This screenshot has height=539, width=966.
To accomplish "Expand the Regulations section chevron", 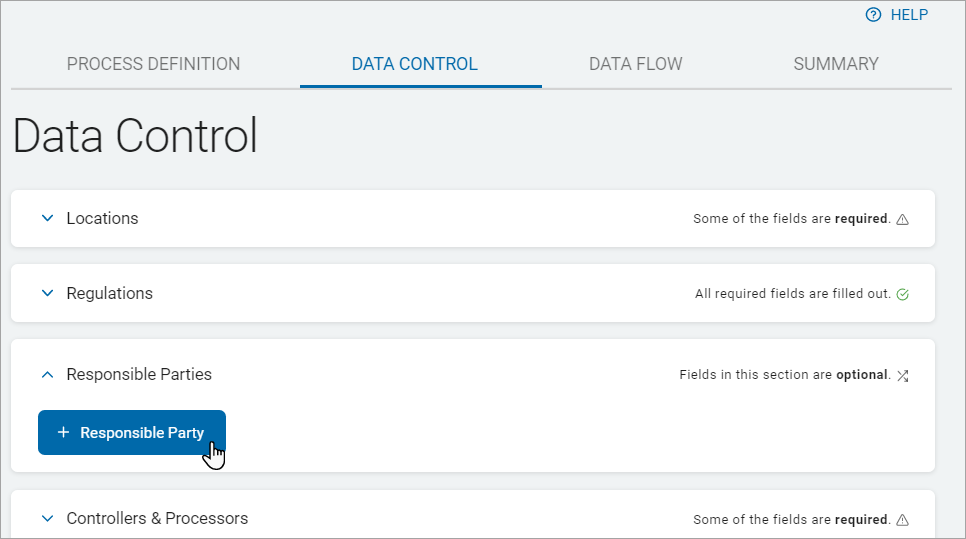I will click(47, 293).
